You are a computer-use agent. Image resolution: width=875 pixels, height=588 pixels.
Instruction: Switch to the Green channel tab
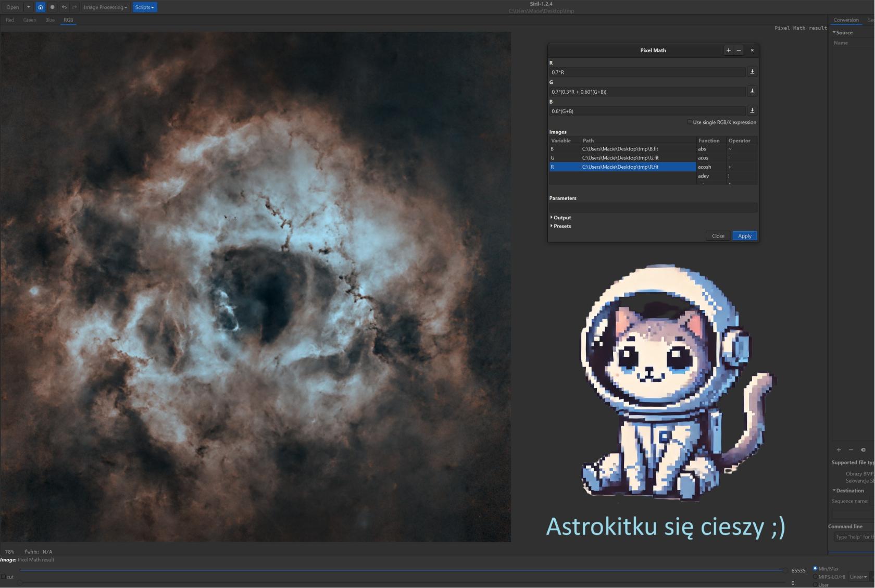tap(30, 20)
